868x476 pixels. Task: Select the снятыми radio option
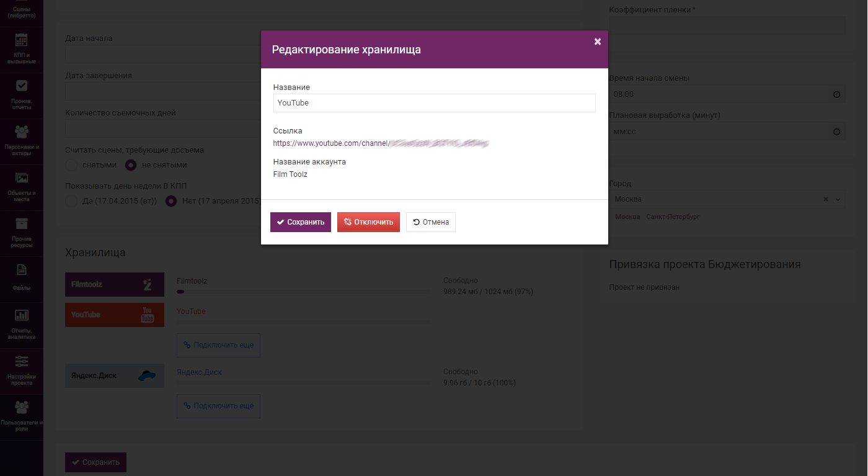tap(71, 165)
